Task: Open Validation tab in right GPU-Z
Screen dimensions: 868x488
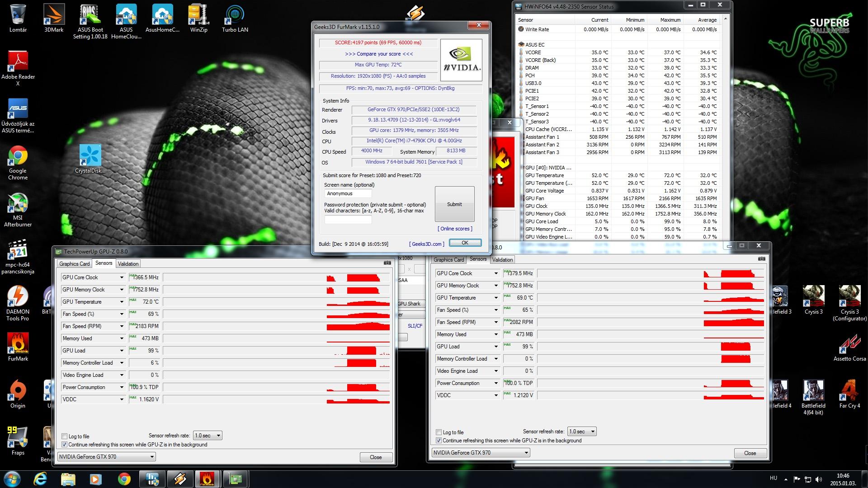Action: [503, 260]
